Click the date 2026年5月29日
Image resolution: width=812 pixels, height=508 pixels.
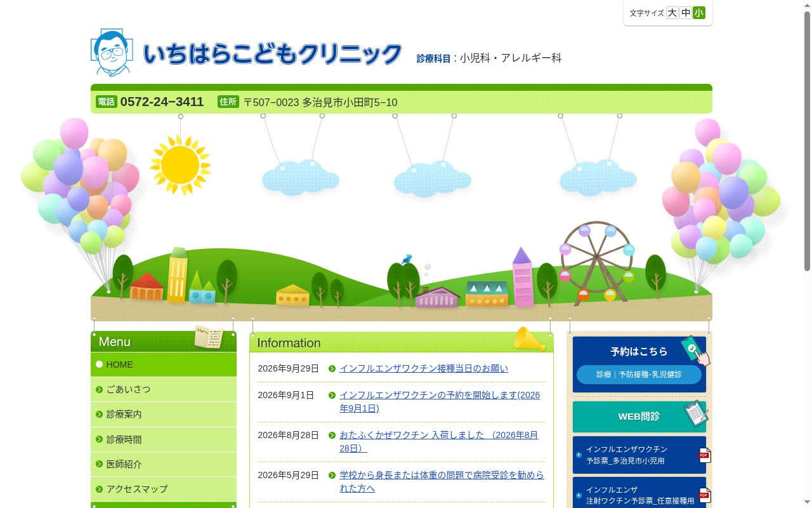288,475
